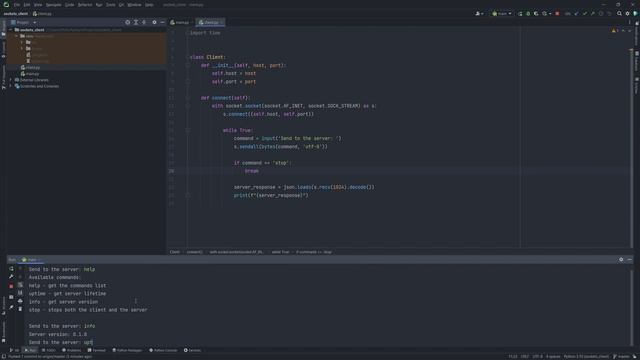Switch to the client.py editor tab
This screenshot has width=640, height=360.
tap(210, 22)
